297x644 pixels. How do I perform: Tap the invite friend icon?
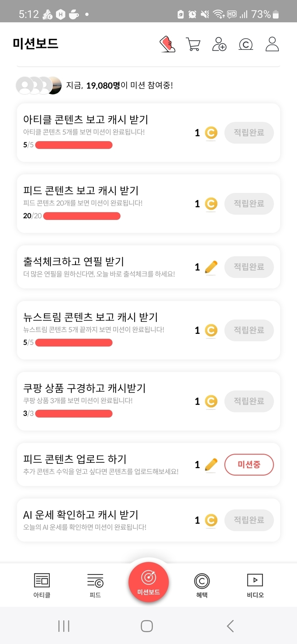[219, 44]
